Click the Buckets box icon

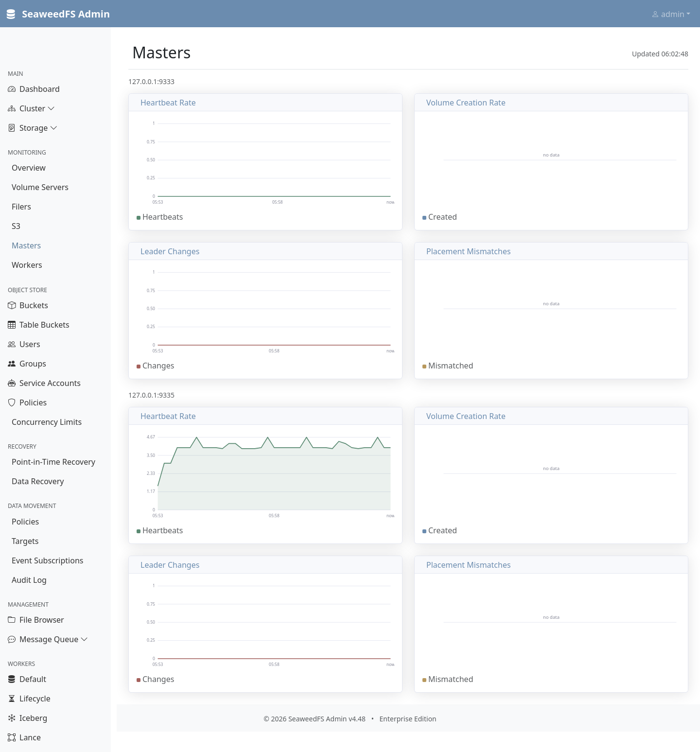(x=12, y=305)
